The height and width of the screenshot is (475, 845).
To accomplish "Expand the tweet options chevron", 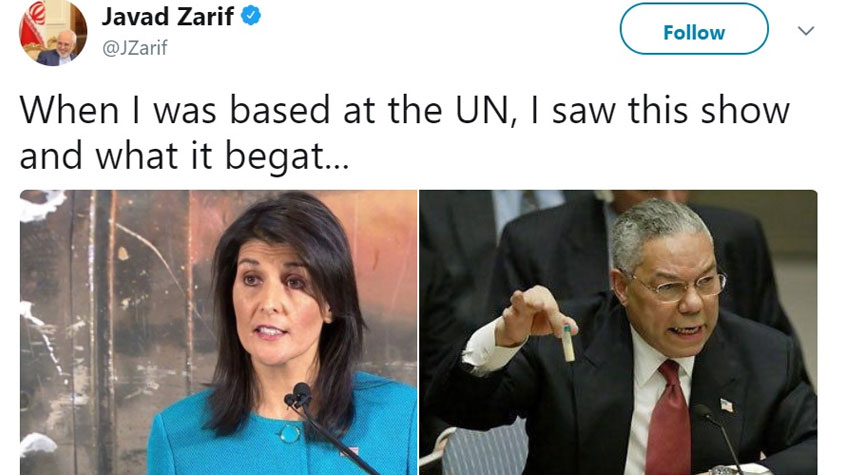I will click(806, 31).
